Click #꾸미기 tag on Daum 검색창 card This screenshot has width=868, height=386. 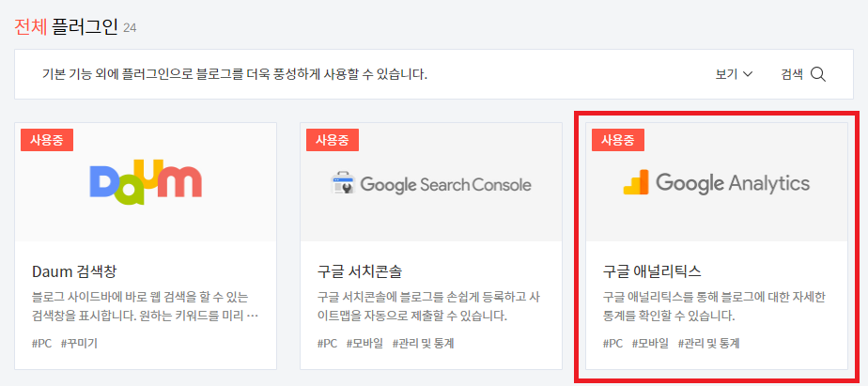click(x=79, y=344)
